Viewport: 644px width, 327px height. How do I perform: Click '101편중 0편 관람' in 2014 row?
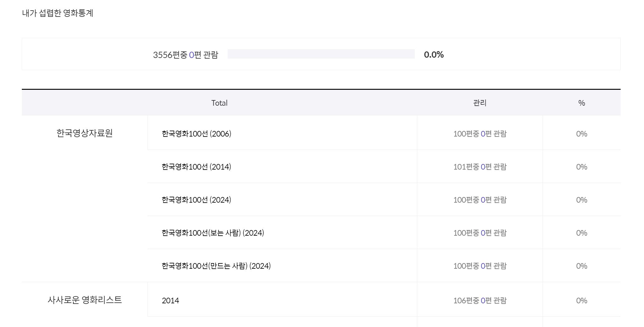[480, 167]
